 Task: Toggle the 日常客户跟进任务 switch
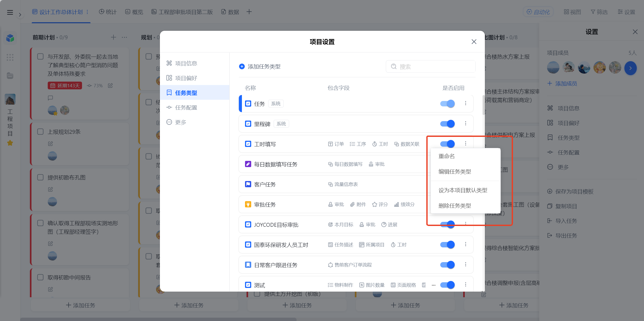tap(447, 265)
